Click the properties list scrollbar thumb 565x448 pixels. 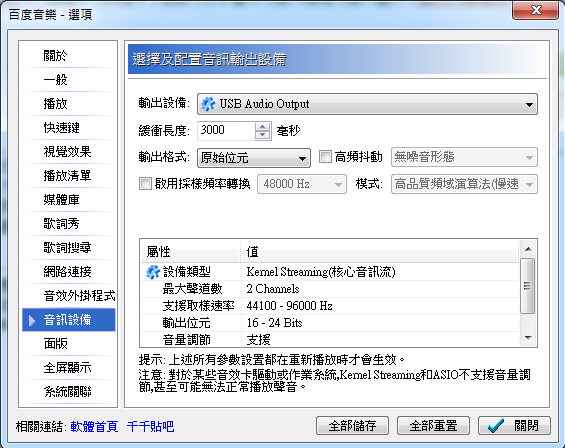(528, 286)
